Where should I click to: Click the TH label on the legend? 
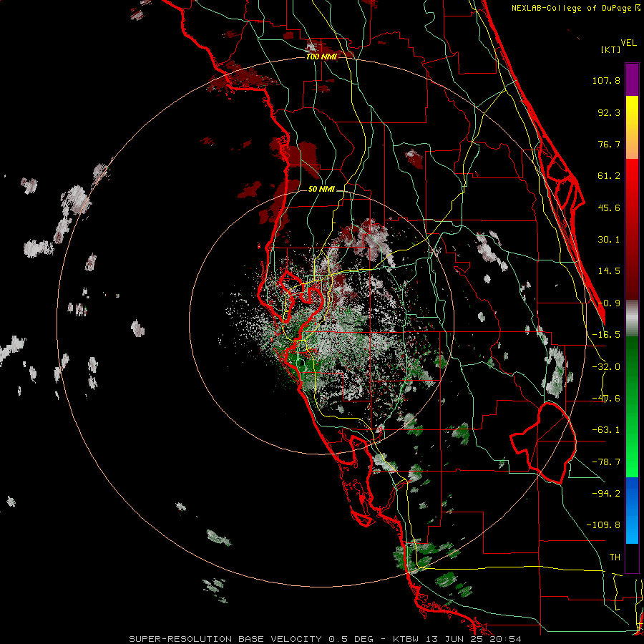click(x=615, y=557)
